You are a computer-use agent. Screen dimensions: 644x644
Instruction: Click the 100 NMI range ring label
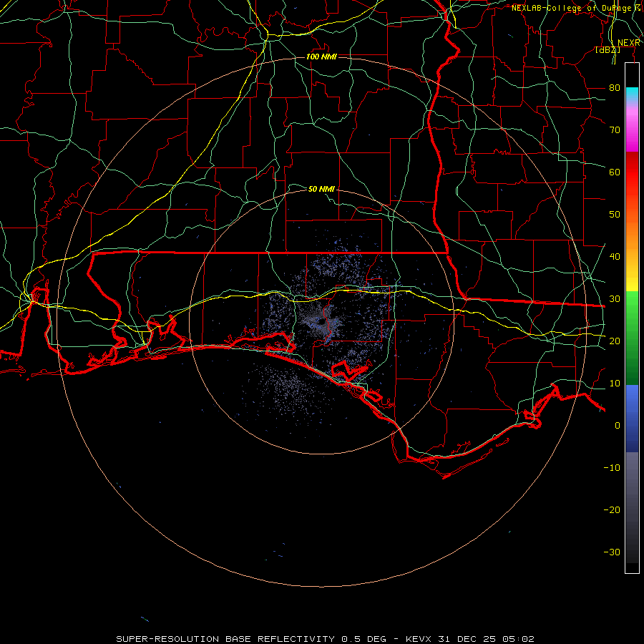321,57
